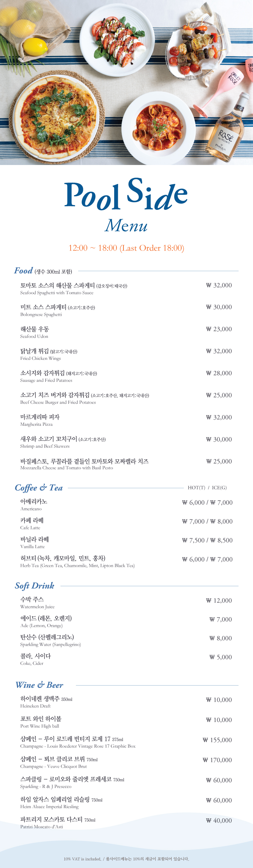This screenshot has width=253, height=868.
Task: Click the Vanilla Latte menu item
Action: tap(35, 543)
